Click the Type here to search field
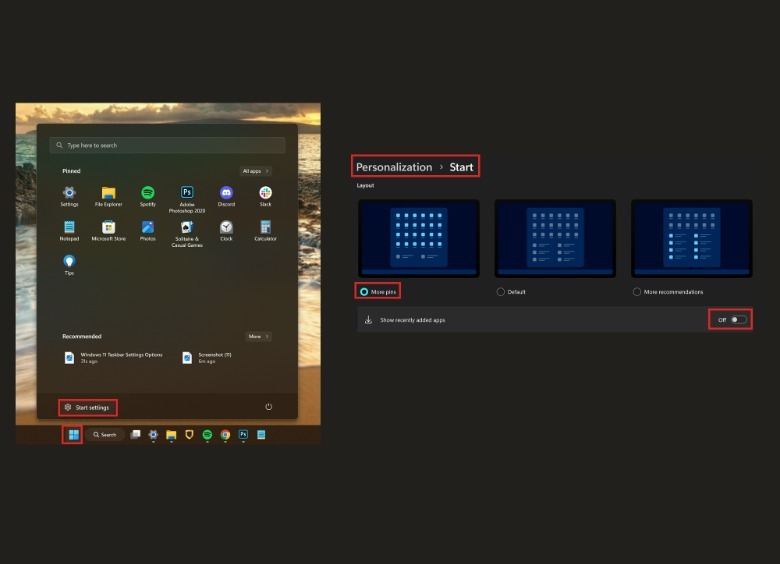The width and height of the screenshot is (780, 564). (167, 145)
